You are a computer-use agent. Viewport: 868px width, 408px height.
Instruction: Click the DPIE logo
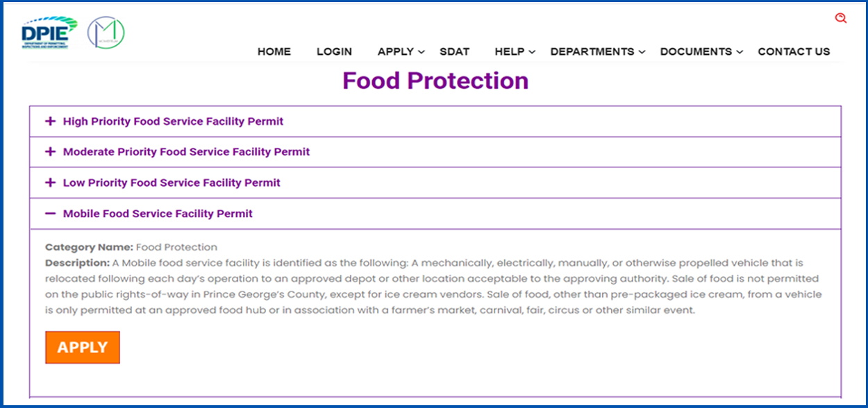point(49,33)
